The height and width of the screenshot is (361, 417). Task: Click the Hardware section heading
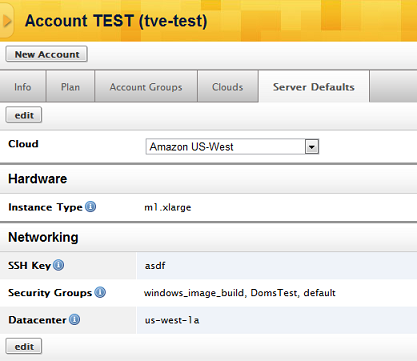pyautogui.click(x=38, y=179)
